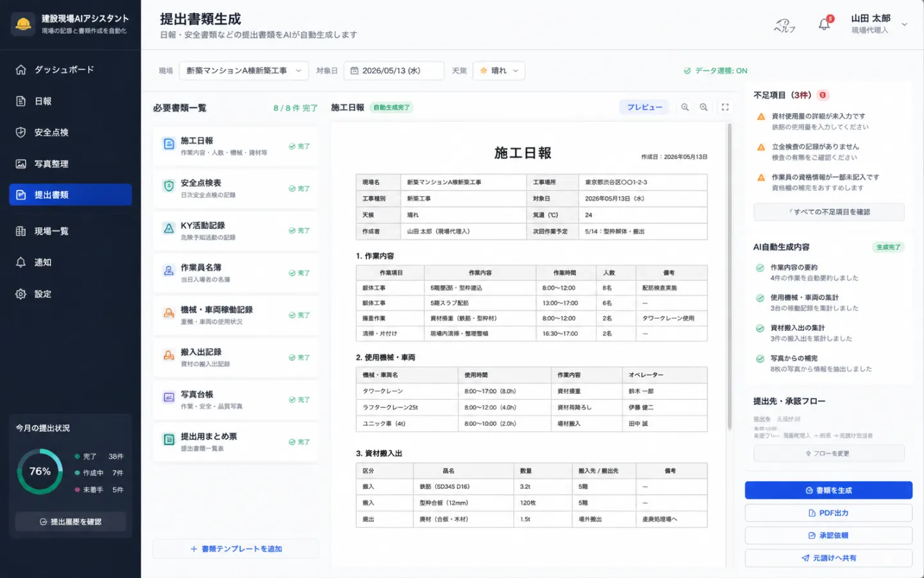Click the document preview vertical scrollbar
Image resolution: width=924 pixels, height=578 pixels.
[729, 276]
